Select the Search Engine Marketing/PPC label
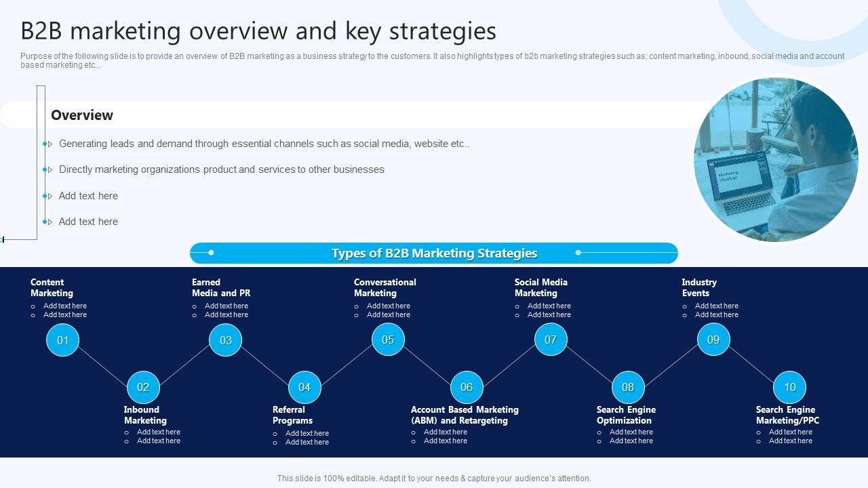This screenshot has height=488, width=868. tap(787, 415)
